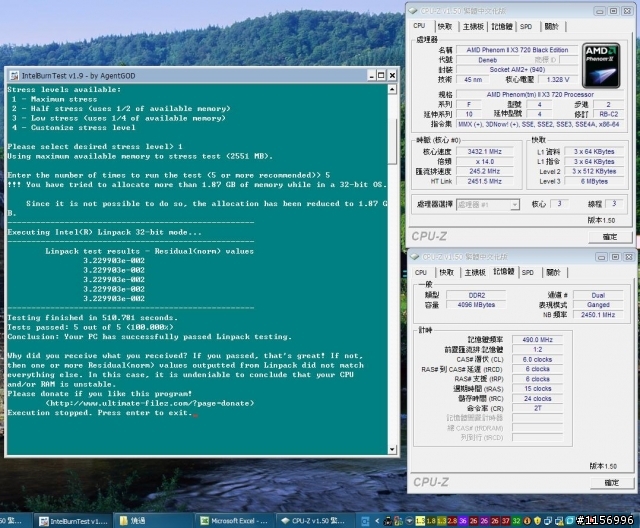Image resolution: width=640 pixels, height=528 pixels.
Task: Click the Deneb code name field
Action: tap(487, 60)
